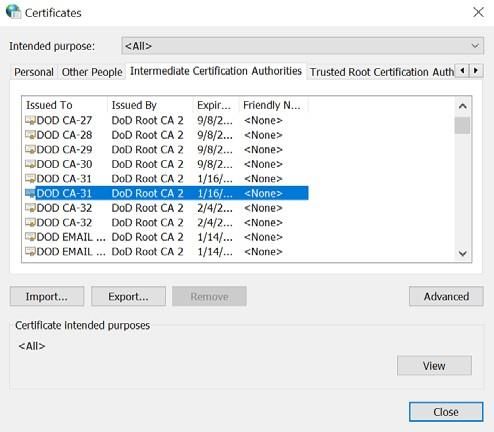Switch to the Personal tab

pos(34,72)
